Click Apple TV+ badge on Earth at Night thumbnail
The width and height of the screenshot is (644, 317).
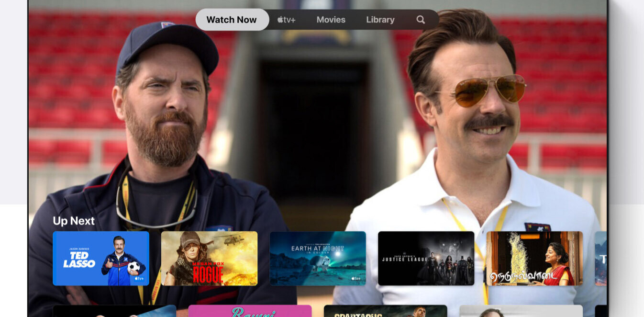point(355,278)
